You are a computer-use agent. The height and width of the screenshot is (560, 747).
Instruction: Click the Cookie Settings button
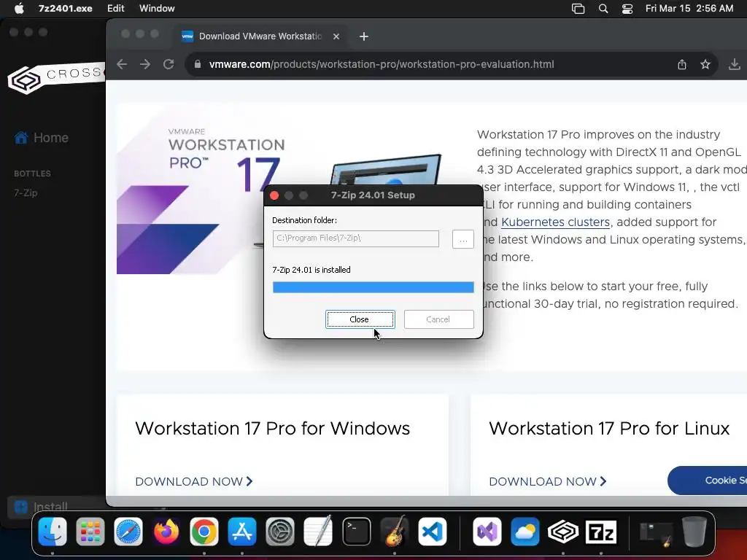coord(708,481)
